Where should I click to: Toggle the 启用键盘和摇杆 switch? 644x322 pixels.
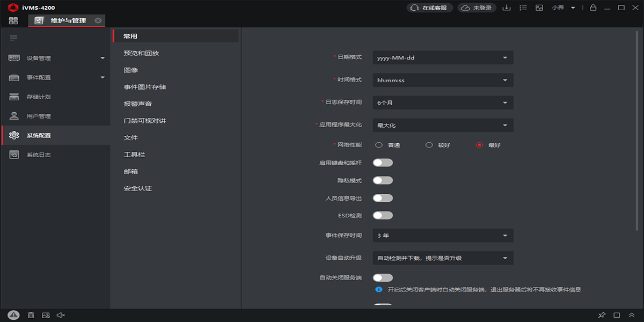point(383,163)
